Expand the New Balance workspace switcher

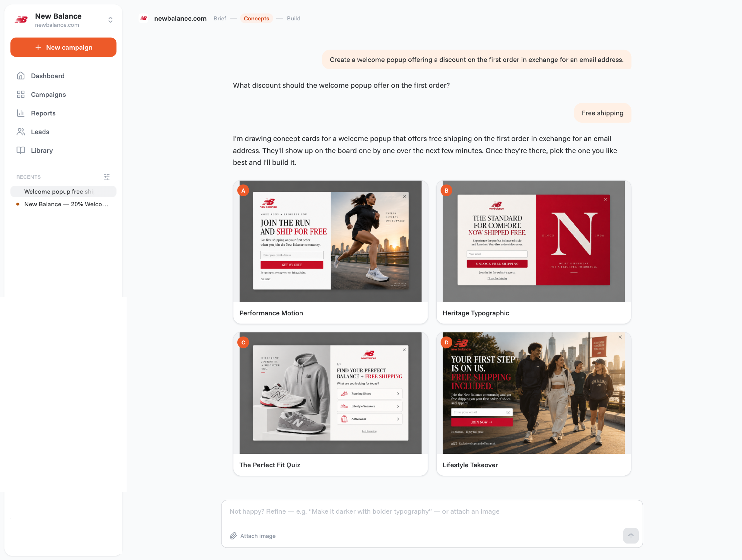[110, 20]
